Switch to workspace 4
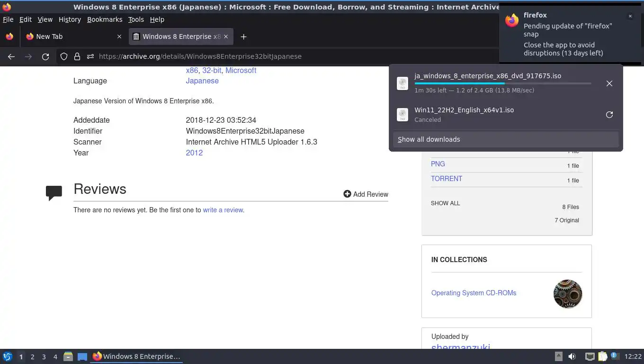The image size is (644, 364). coord(55,357)
